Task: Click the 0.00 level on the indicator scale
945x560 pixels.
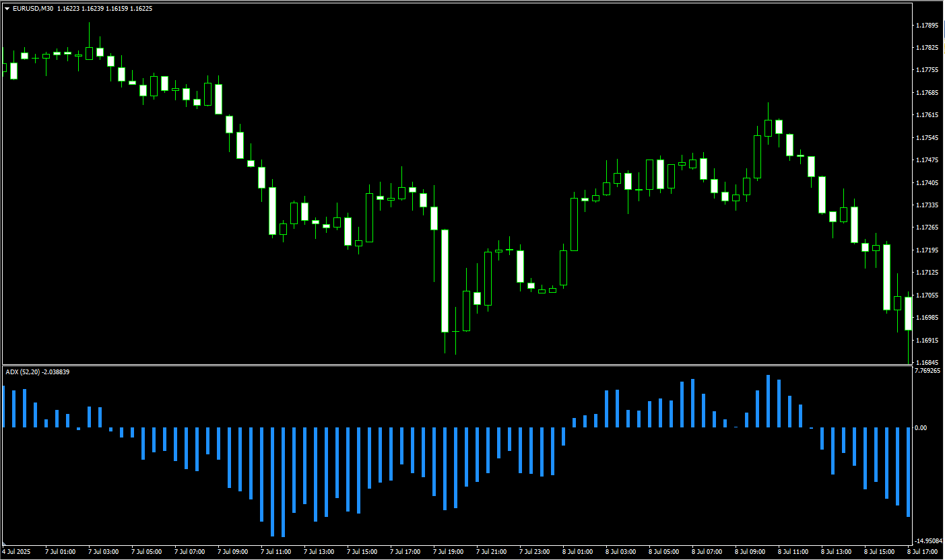Action: 921,428
